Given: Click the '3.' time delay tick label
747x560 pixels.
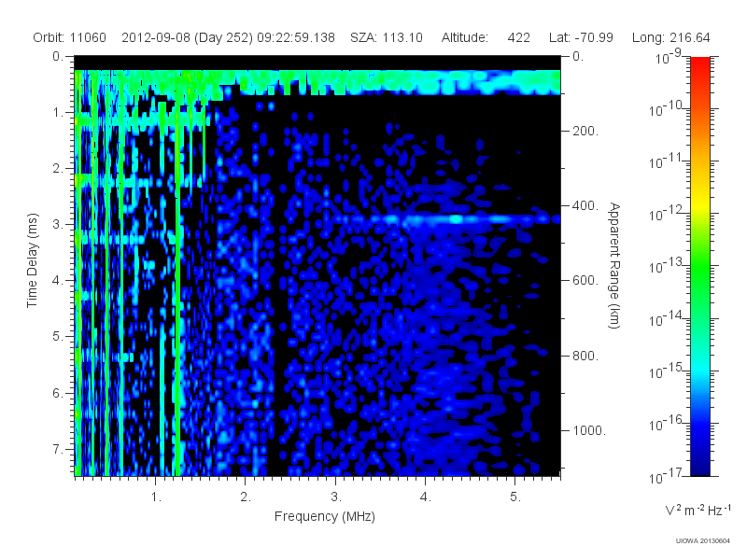Looking at the screenshot, I should coord(58,224).
